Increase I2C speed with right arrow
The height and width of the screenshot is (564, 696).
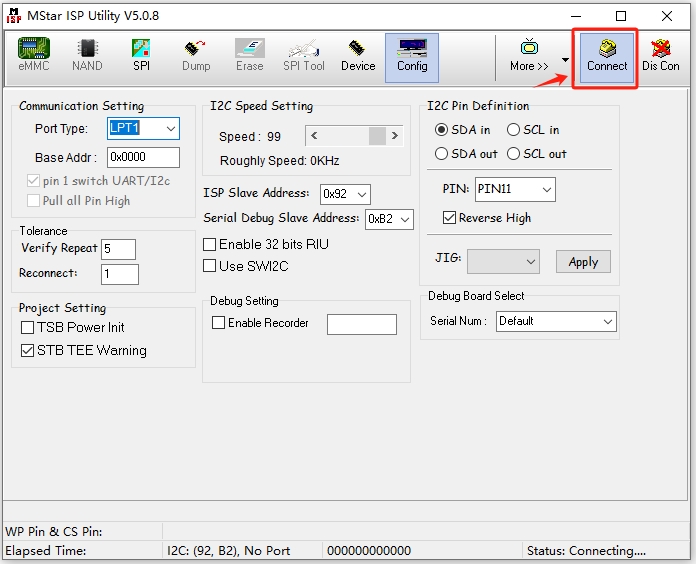395,136
